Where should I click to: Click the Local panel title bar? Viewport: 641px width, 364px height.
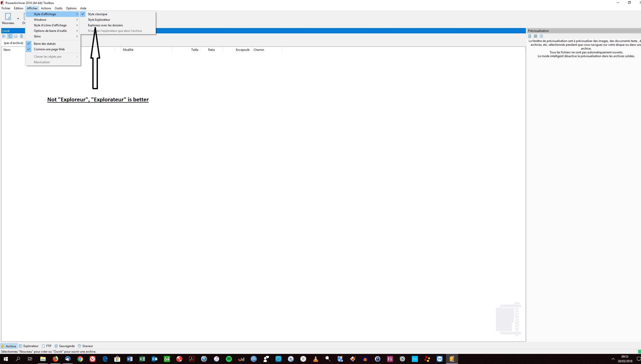coord(264,31)
